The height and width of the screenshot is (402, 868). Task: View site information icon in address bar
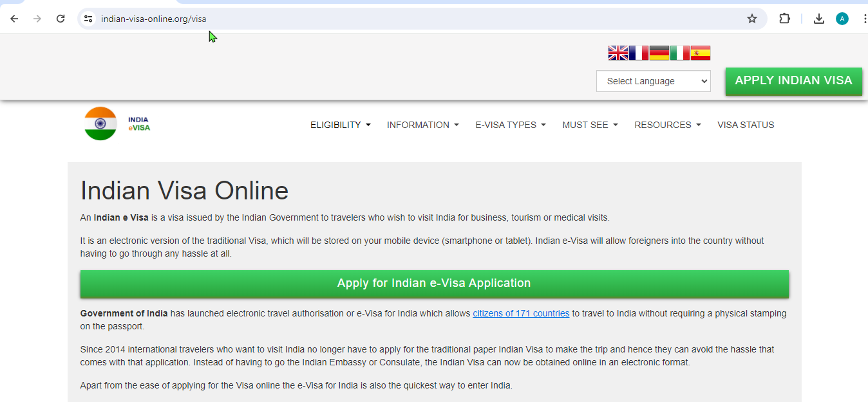[x=88, y=19]
